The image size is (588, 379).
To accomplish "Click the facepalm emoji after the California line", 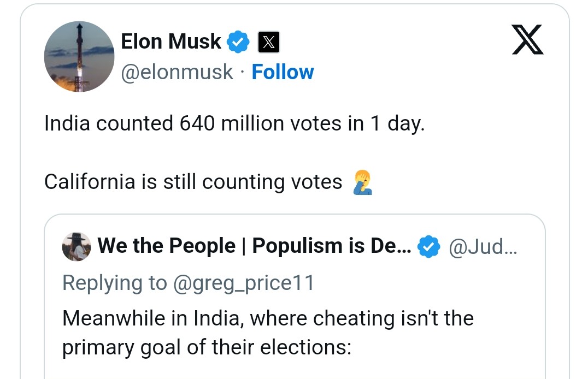I will point(363,182).
